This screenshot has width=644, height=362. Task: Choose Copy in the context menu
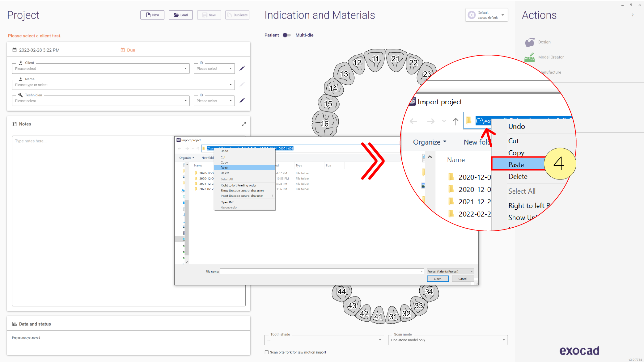point(244,162)
